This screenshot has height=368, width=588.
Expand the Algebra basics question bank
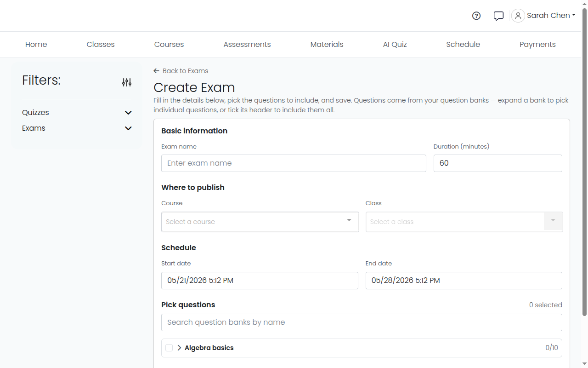click(x=179, y=348)
